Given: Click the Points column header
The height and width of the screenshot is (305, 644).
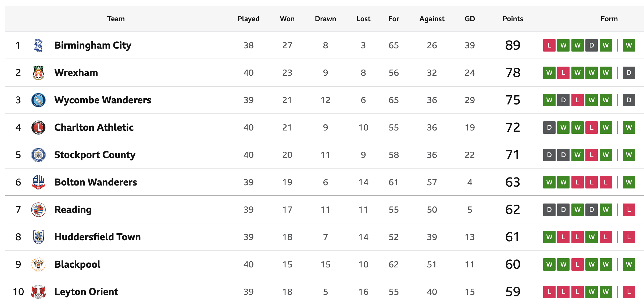Looking at the screenshot, I should point(513,19).
